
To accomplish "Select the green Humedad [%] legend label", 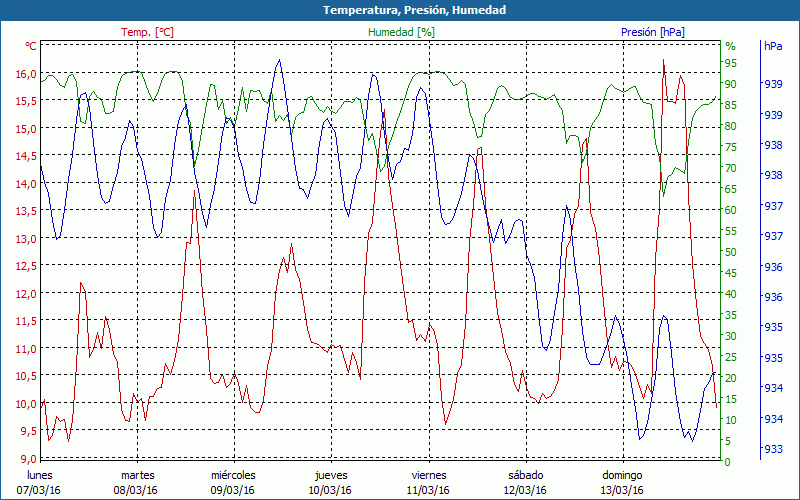I will [x=401, y=32].
